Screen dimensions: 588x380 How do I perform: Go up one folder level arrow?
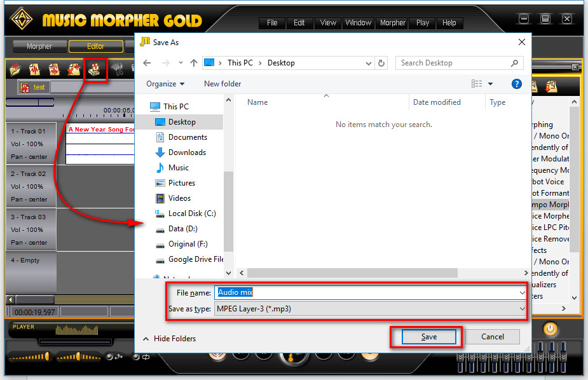pyautogui.click(x=193, y=63)
